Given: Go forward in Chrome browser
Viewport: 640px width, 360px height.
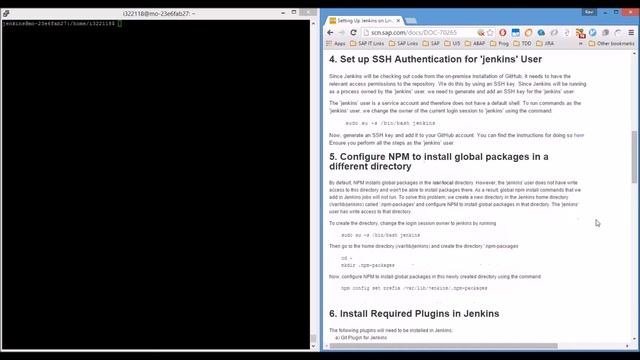Looking at the screenshot, I should (342, 32).
